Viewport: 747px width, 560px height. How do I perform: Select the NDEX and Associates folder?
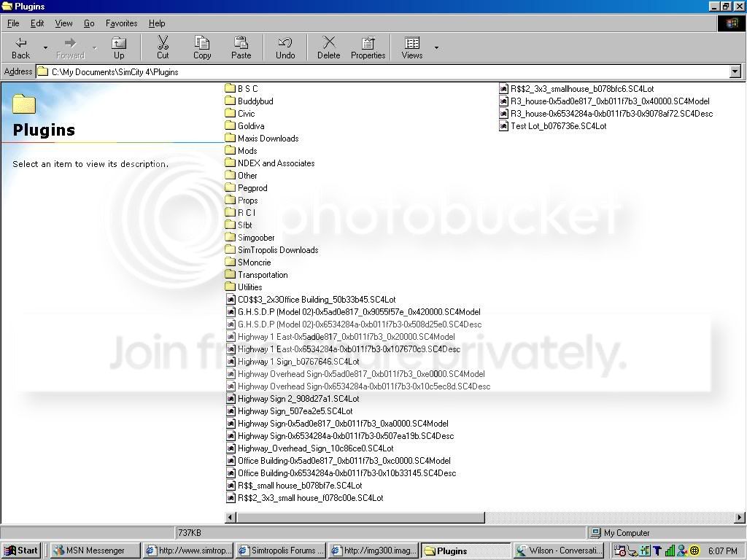click(270, 163)
